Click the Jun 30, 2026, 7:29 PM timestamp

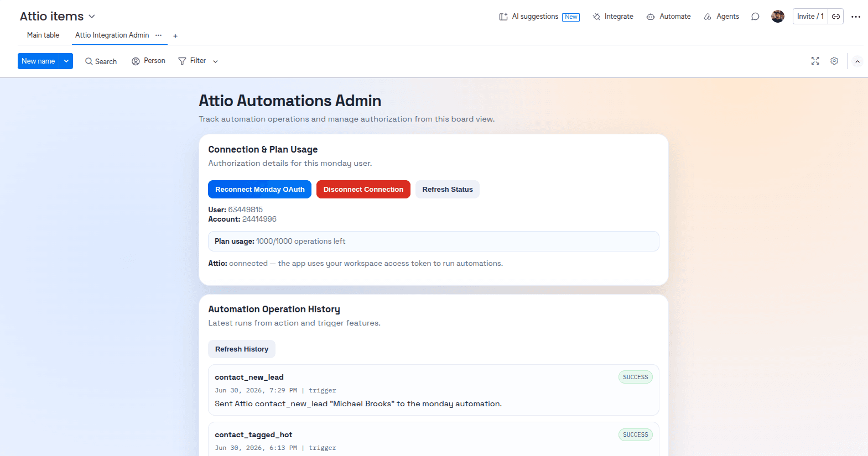pos(256,390)
